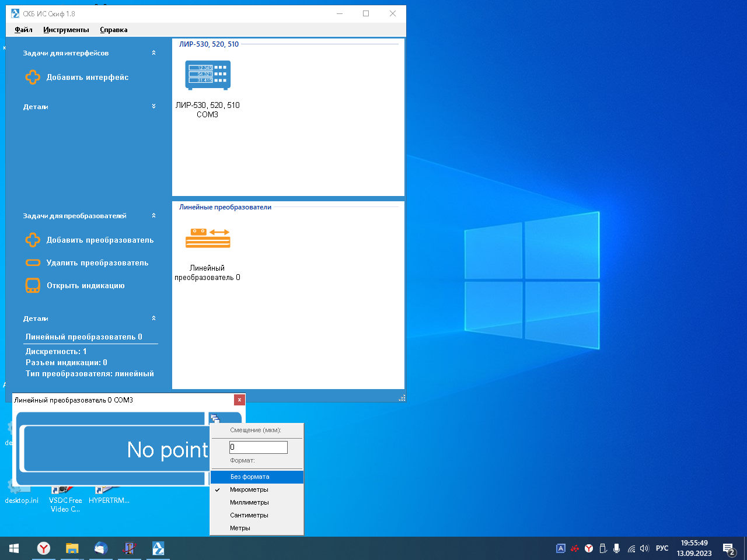Open the Файл menu
The width and height of the screenshot is (747, 560).
[23, 30]
